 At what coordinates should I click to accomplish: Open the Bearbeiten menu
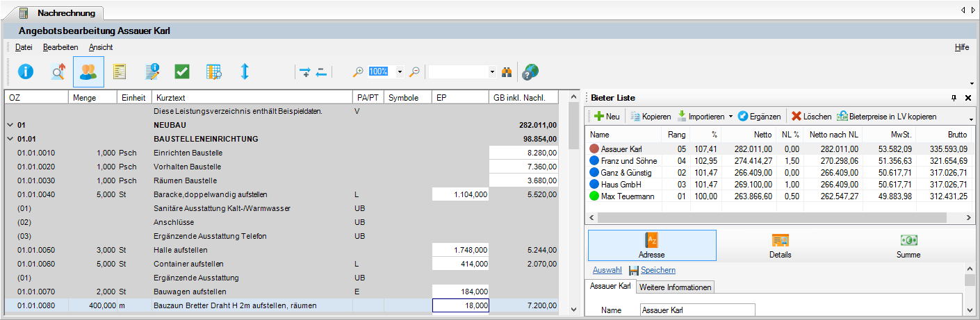click(x=60, y=47)
